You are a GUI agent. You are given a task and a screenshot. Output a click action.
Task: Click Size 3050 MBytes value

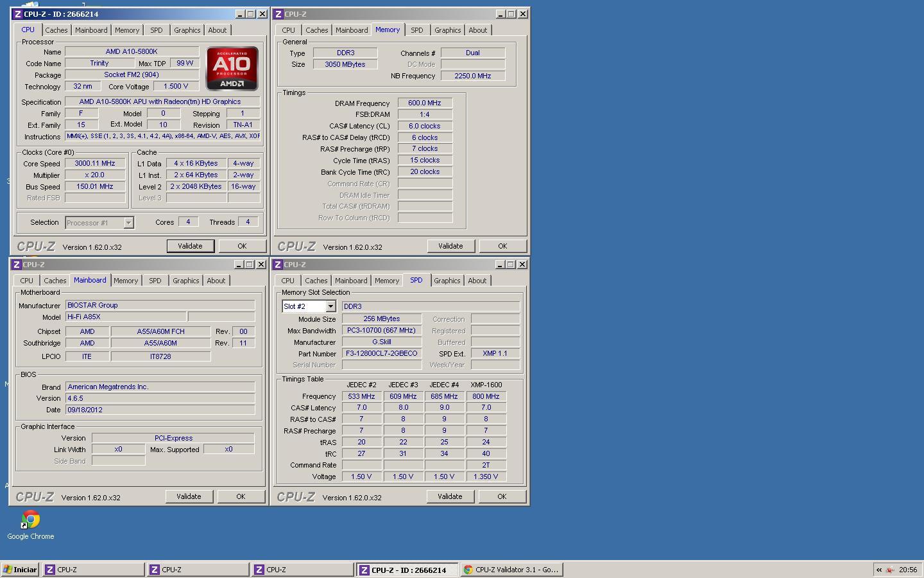[345, 64]
